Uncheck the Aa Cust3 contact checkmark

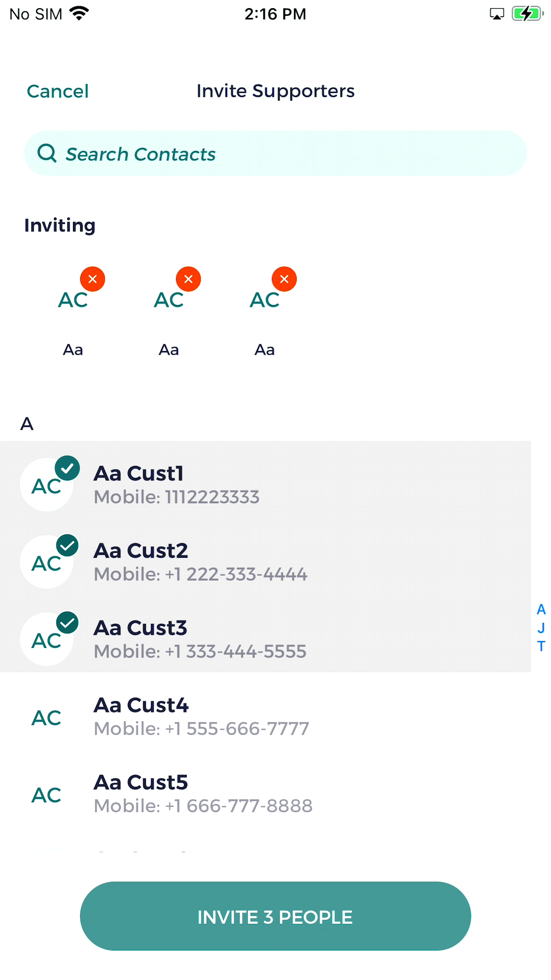(x=67, y=622)
